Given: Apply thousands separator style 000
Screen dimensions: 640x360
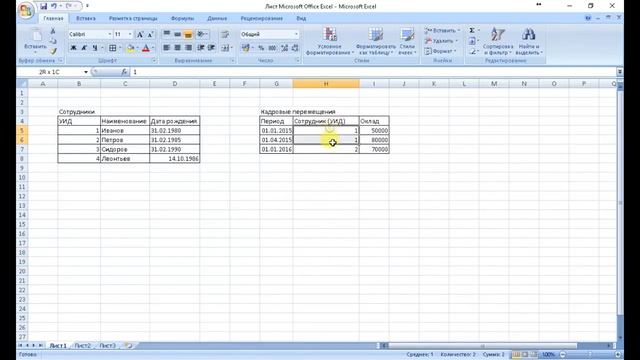Looking at the screenshot, I should (272, 48).
